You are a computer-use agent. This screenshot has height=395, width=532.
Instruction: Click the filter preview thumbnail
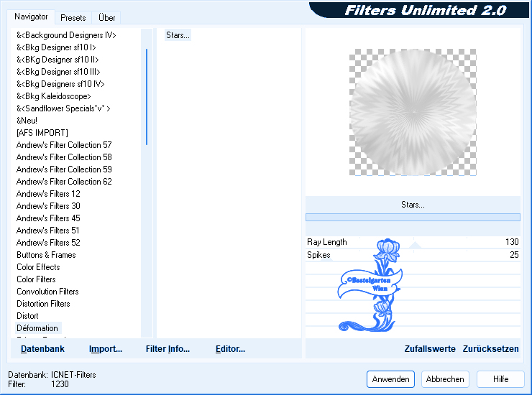pos(413,112)
